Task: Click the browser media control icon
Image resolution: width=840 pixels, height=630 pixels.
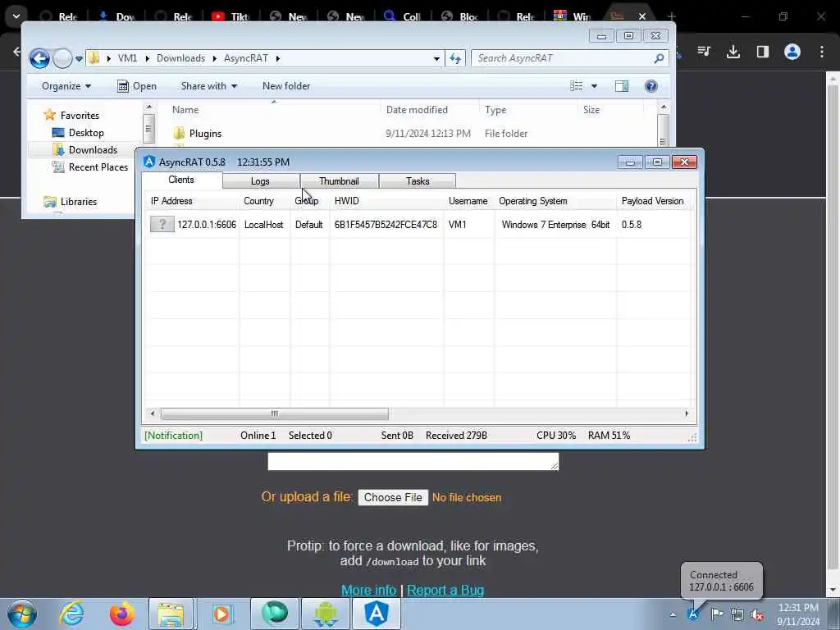Action: [704, 52]
